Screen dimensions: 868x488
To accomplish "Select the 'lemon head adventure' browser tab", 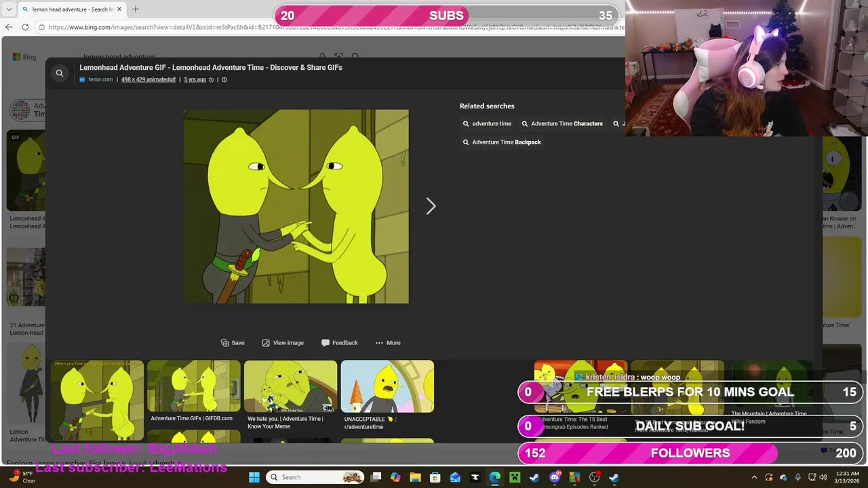I will click(71, 9).
